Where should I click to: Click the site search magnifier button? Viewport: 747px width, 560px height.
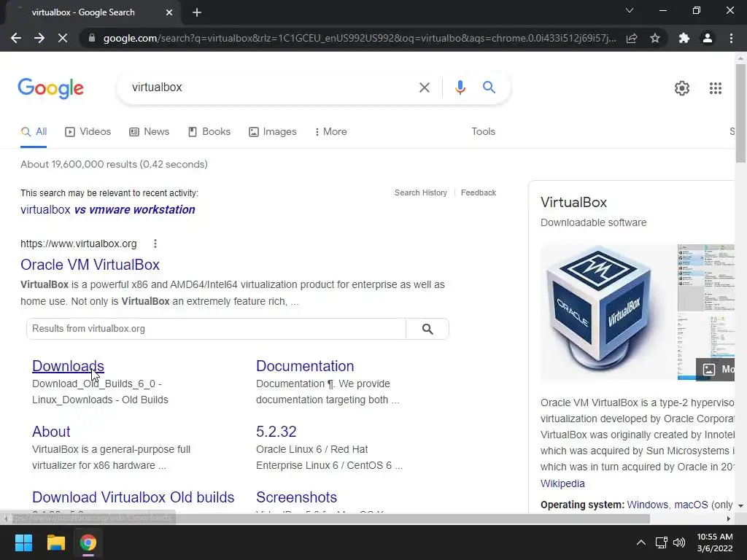427,329
